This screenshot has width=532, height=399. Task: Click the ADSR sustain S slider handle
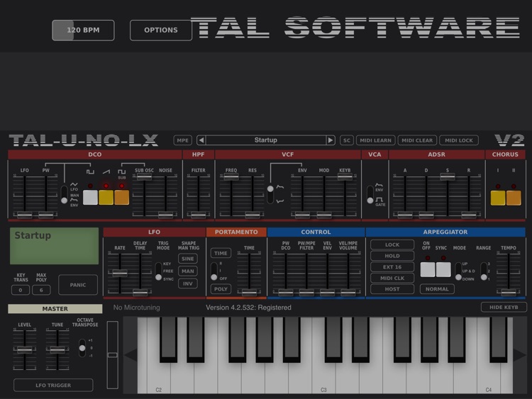point(448,176)
